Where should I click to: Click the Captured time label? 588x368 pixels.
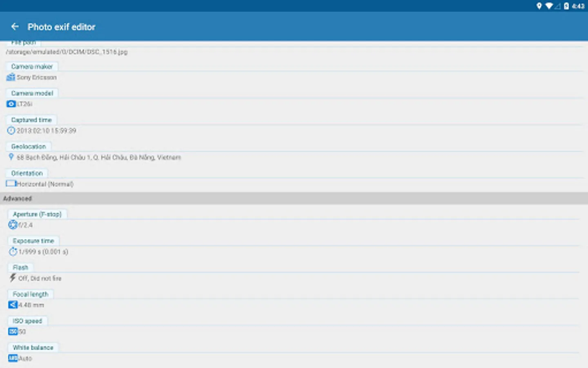(x=31, y=120)
